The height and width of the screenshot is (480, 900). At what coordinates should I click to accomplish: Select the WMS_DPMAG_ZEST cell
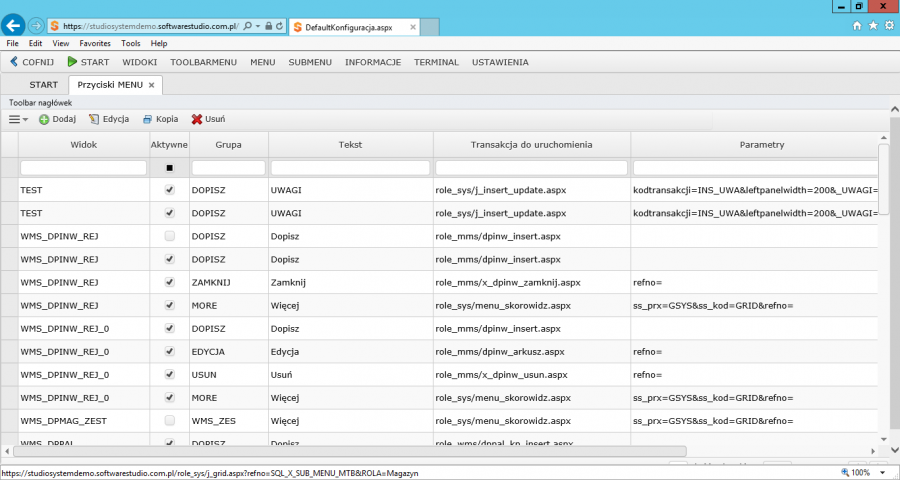[x=84, y=421]
